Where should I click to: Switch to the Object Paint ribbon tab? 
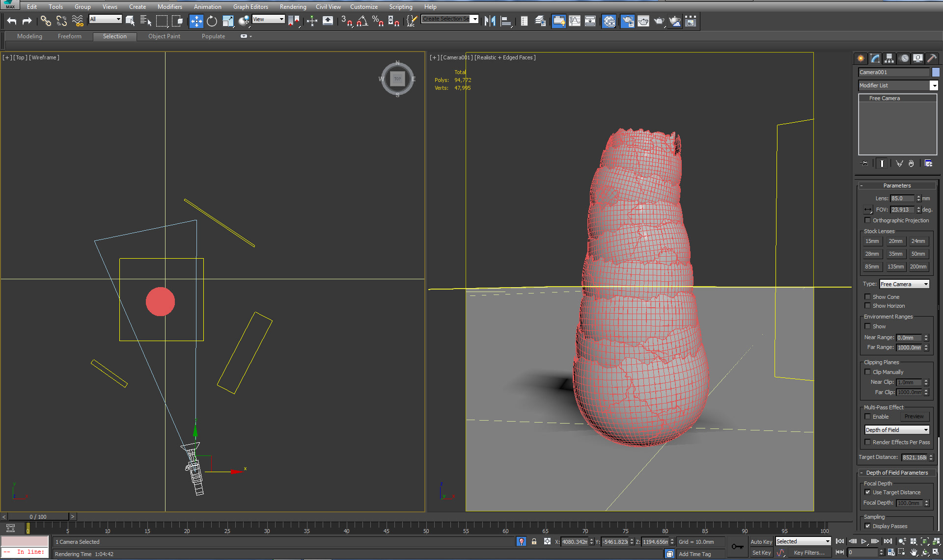tap(164, 36)
